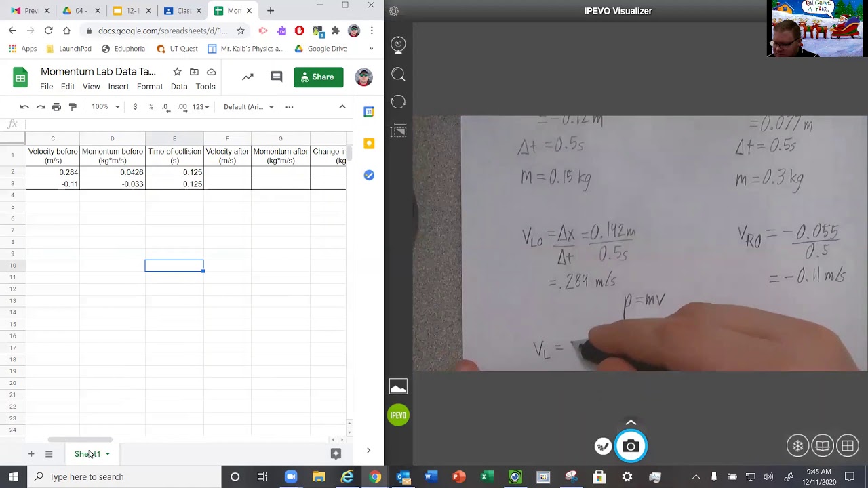Open the File menu
868x488 pixels.
[x=46, y=87]
